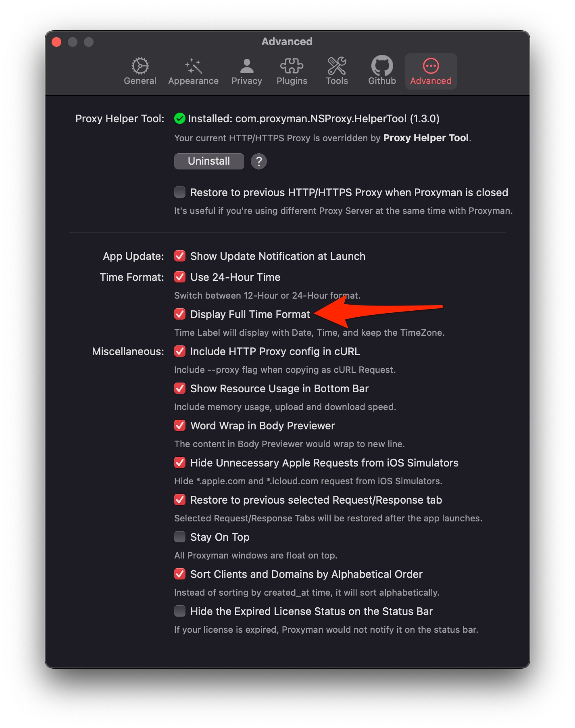
Task: Open the General preferences tab
Action: point(140,71)
